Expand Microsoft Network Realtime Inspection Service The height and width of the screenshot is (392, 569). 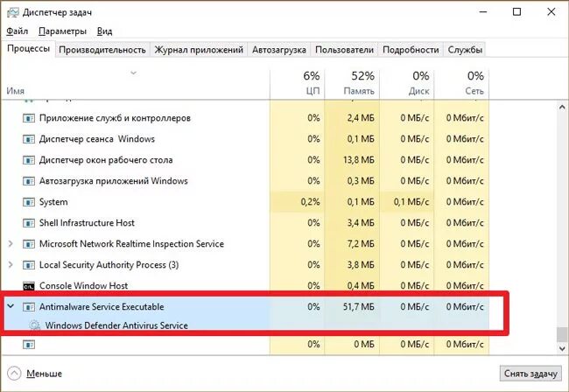click(x=11, y=243)
